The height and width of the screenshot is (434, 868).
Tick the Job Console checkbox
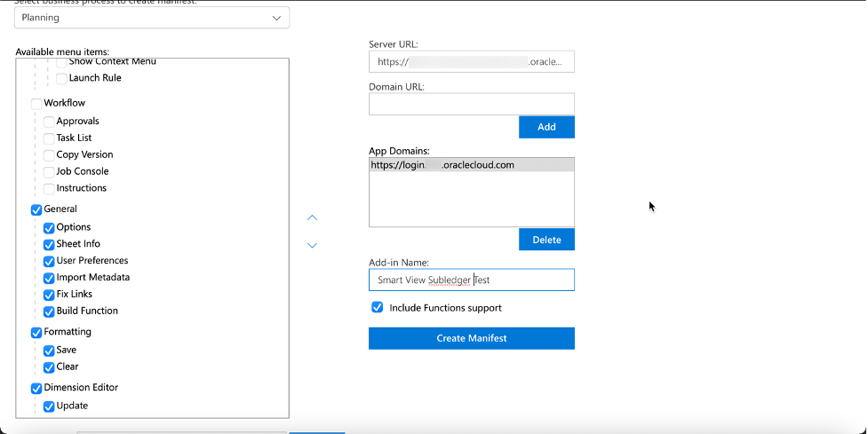pos(49,172)
